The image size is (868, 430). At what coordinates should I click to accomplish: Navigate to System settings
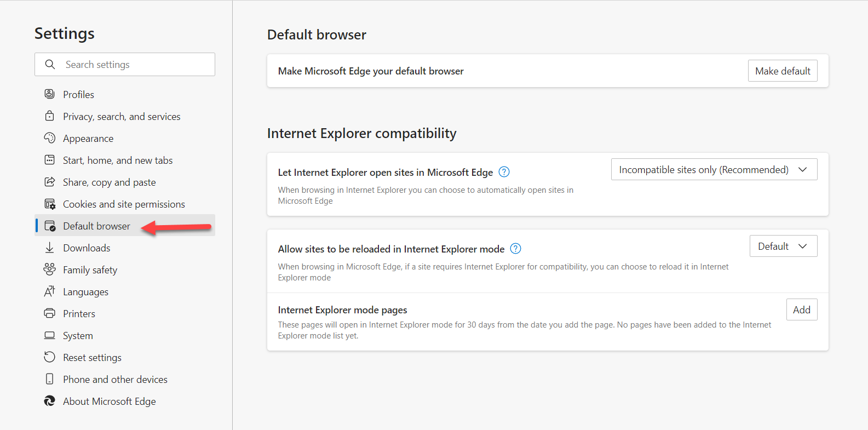point(78,336)
